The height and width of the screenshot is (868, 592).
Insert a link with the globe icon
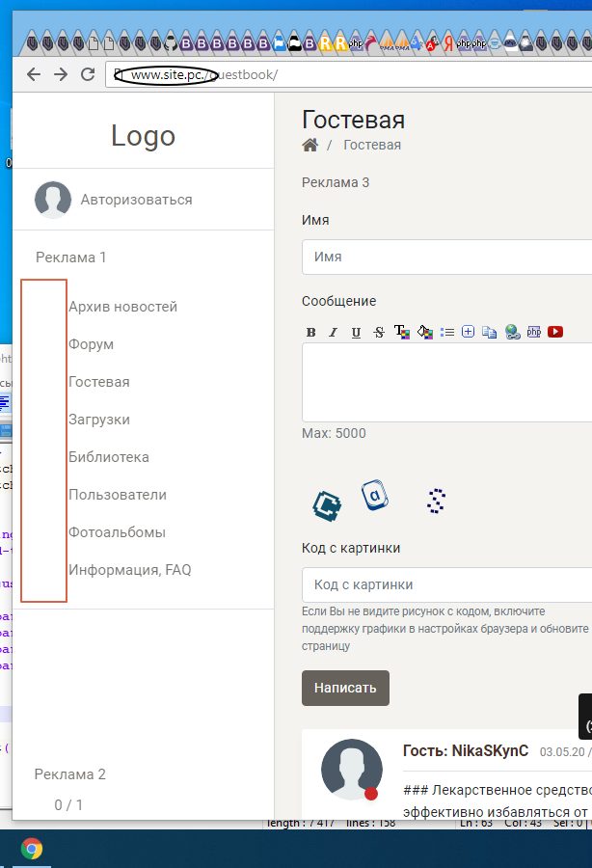(512, 332)
